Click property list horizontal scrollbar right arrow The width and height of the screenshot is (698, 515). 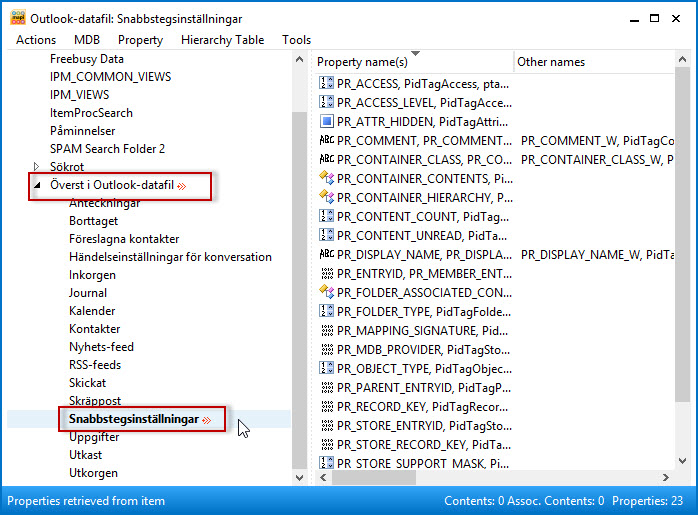coord(666,478)
